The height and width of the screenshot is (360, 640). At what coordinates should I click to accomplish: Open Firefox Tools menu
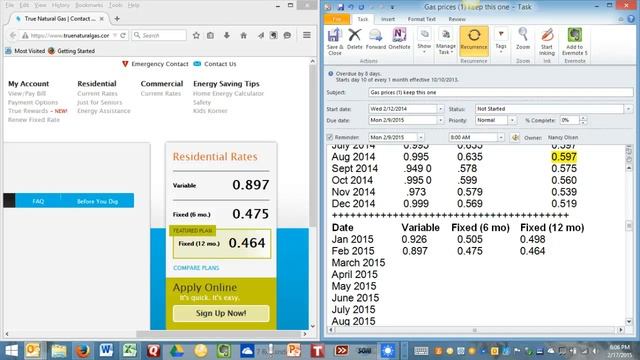116,5
